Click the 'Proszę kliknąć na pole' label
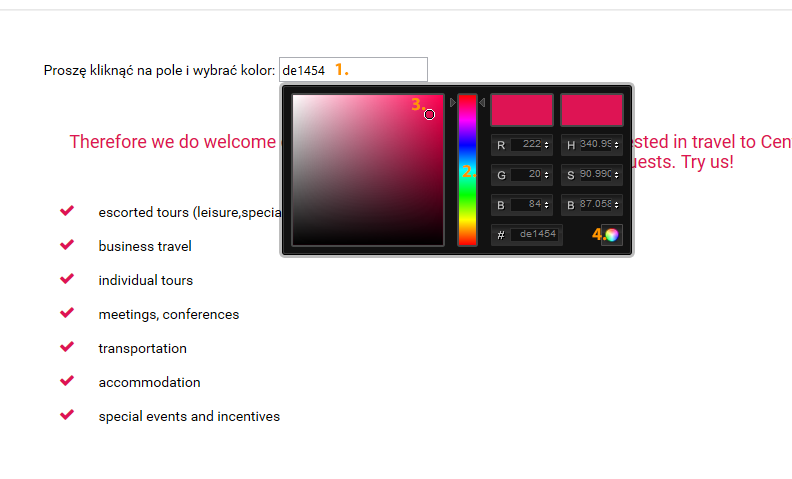This screenshot has height=479, width=792. pos(159,70)
